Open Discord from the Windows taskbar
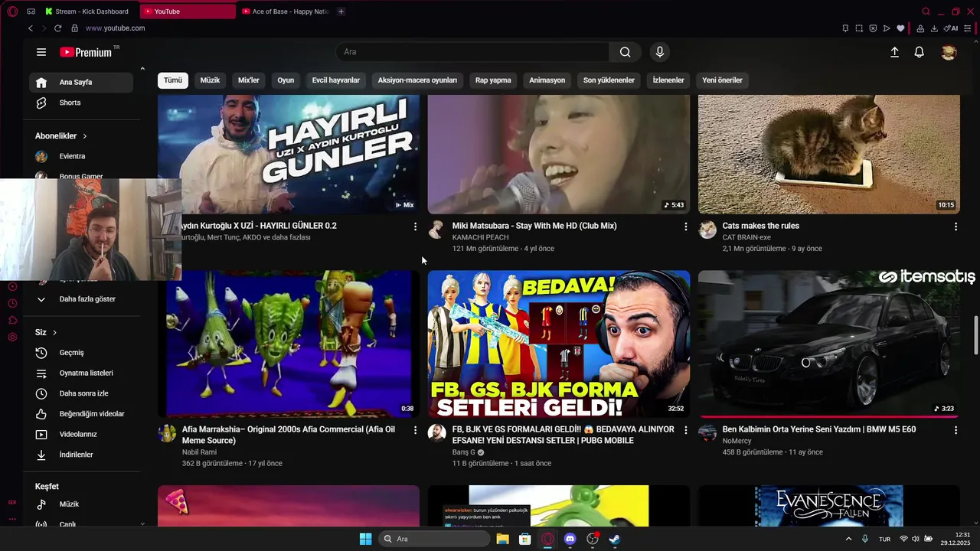 pyautogui.click(x=570, y=539)
